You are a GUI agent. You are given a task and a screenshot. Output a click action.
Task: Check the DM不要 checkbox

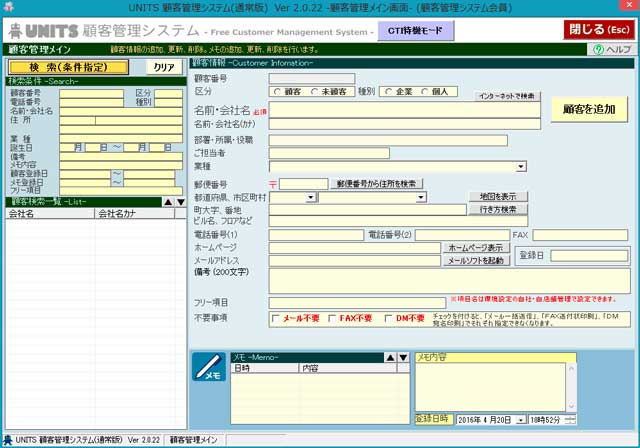pyautogui.click(x=389, y=318)
